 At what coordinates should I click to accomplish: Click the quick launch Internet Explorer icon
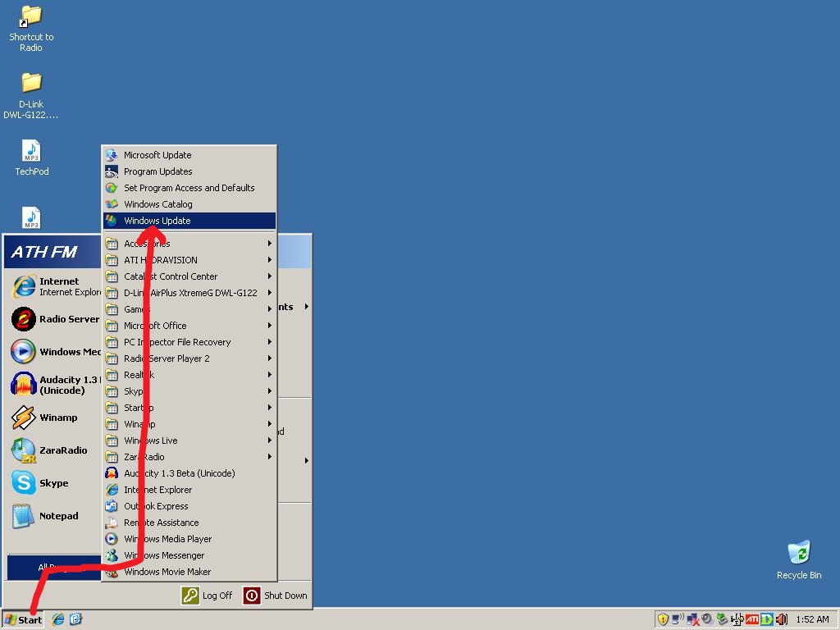click(58, 619)
